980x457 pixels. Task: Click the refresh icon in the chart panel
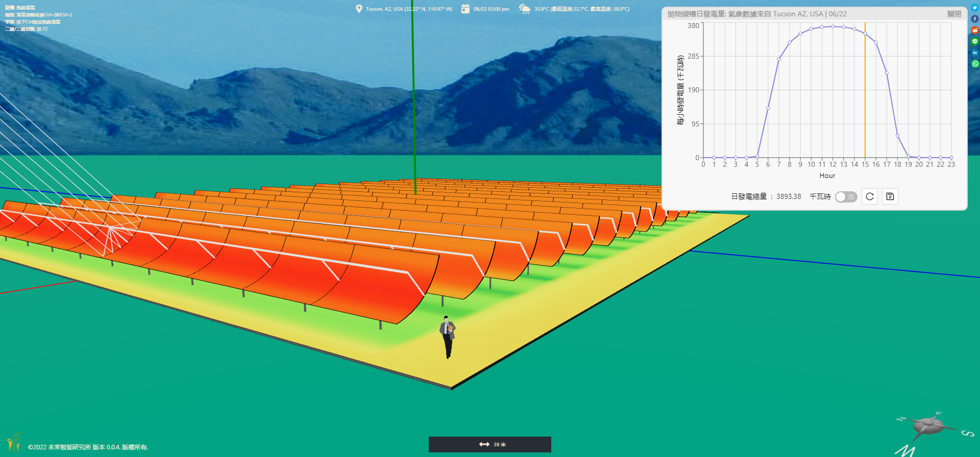(x=870, y=196)
